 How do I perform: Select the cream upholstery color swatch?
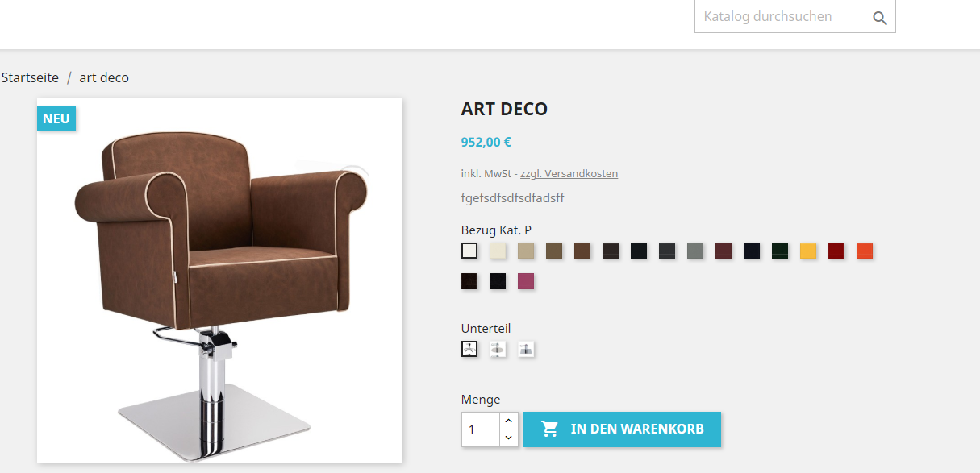[498, 251]
